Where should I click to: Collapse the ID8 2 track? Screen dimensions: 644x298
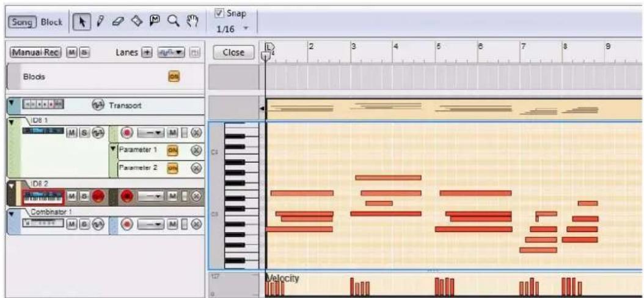click(12, 185)
